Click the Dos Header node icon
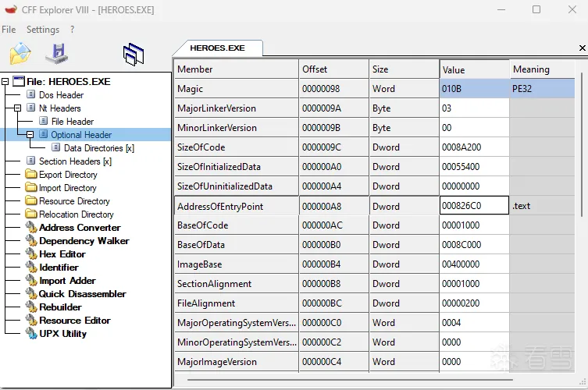This screenshot has width=588, height=390. 30,94
